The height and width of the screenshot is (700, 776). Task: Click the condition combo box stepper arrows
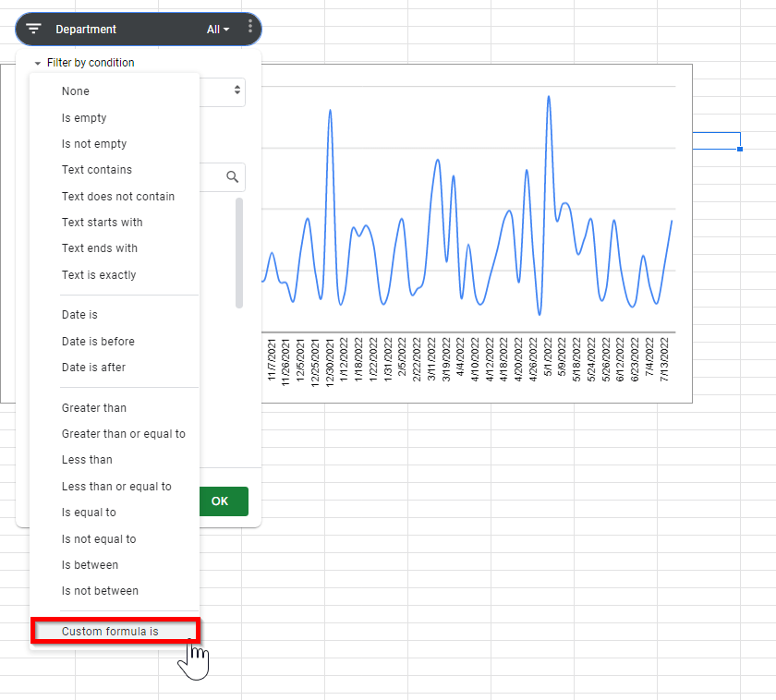[236, 91]
